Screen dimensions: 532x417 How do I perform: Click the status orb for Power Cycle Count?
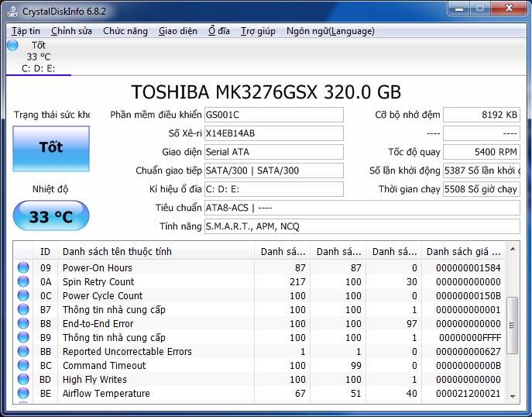tap(23, 295)
